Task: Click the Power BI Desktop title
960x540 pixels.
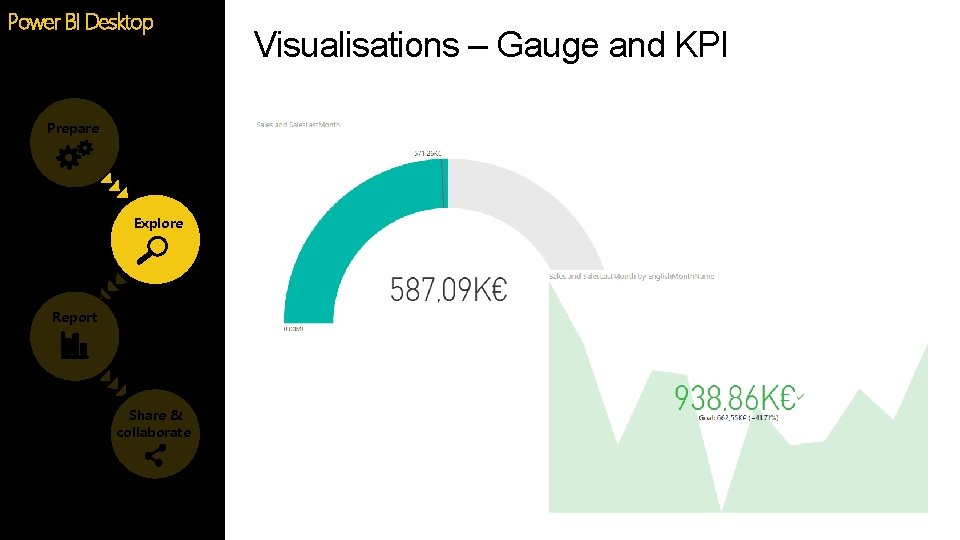Action: pos(80,23)
